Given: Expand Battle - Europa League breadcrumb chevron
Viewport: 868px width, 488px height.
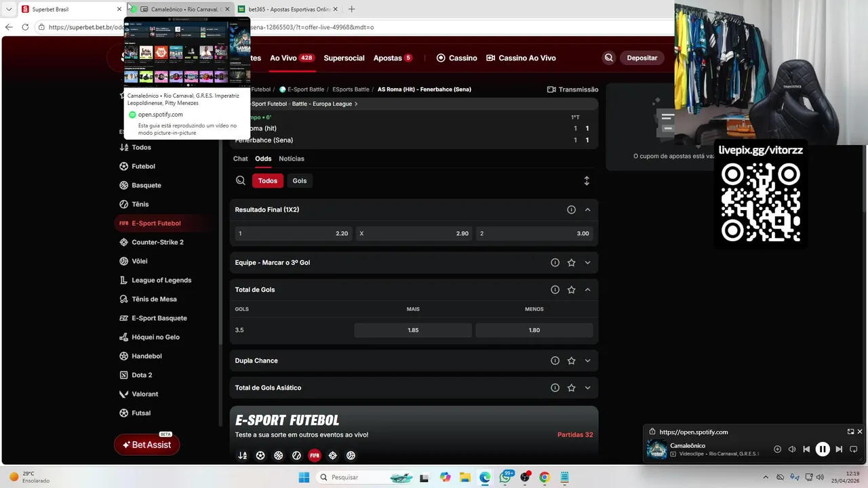Looking at the screenshot, I should tap(356, 104).
